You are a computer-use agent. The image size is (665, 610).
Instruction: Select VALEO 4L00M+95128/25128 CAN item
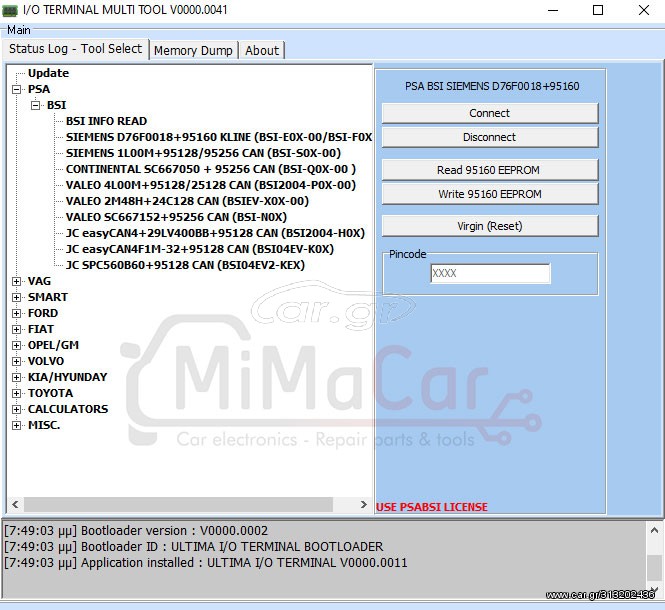(211, 185)
